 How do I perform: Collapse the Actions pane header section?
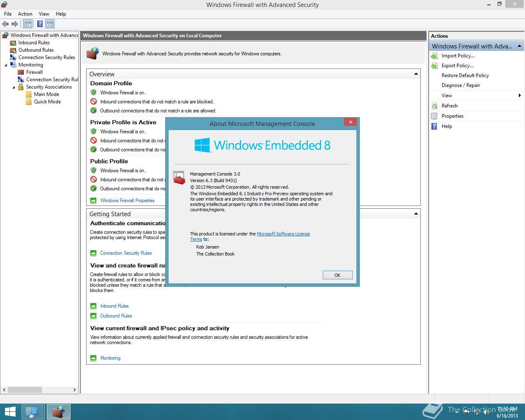coord(519,46)
